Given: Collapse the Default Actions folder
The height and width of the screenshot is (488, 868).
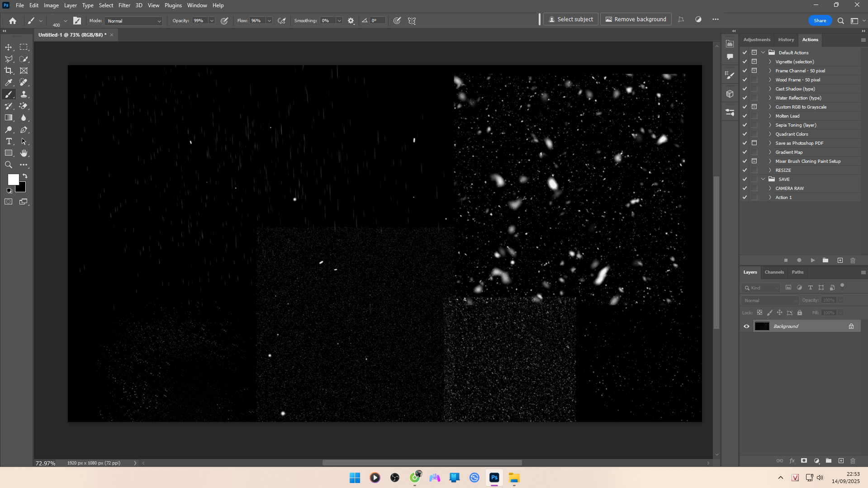Looking at the screenshot, I should pos(763,52).
